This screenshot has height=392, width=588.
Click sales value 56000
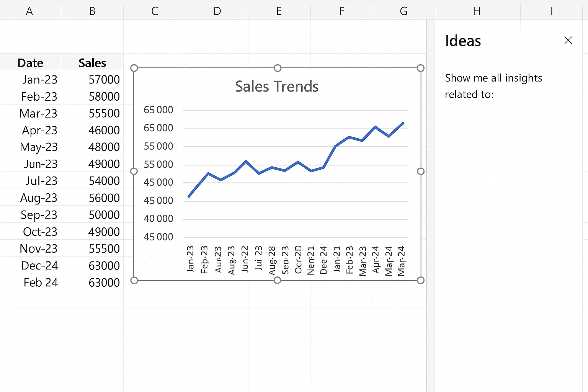[92, 198]
